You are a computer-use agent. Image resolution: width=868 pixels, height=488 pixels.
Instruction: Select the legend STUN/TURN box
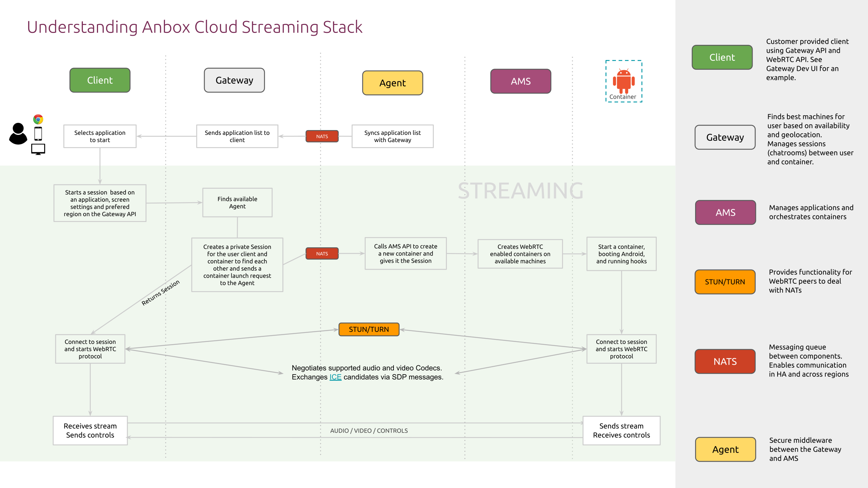point(725,282)
